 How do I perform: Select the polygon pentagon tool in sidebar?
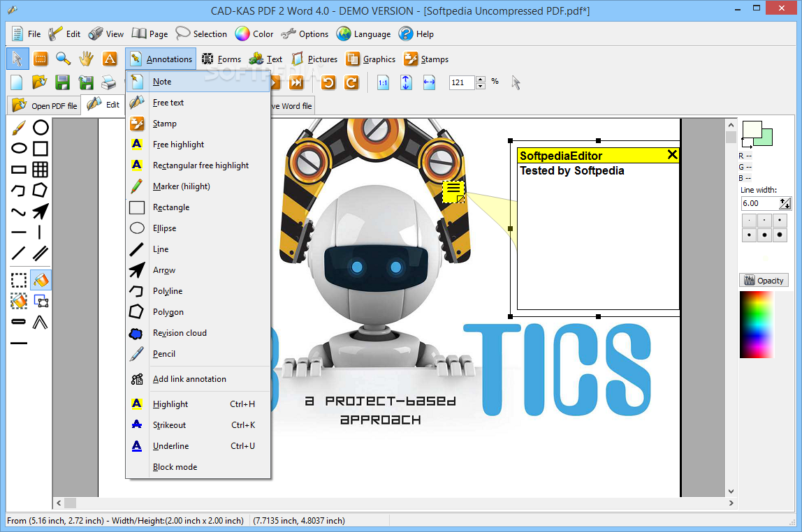click(41, 190)
